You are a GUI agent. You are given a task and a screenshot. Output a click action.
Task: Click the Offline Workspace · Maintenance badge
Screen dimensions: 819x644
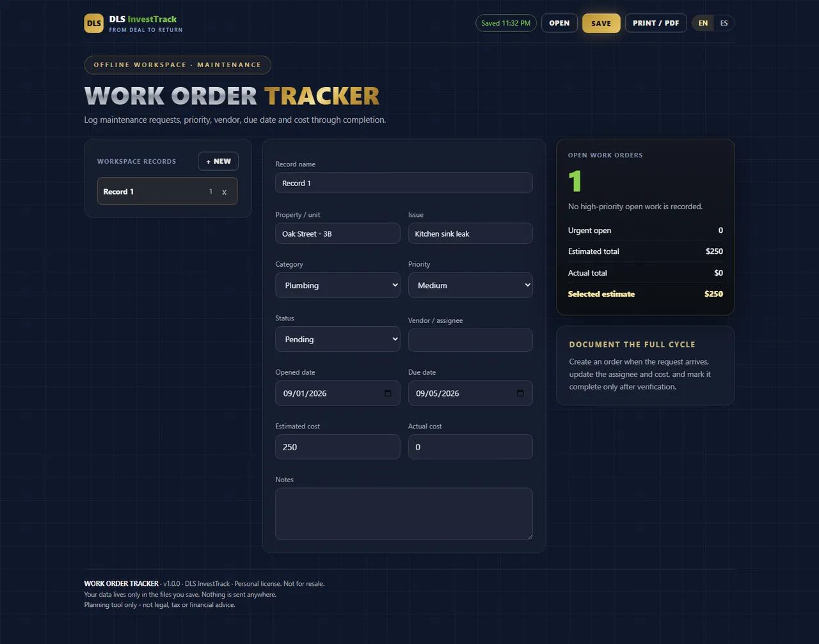[177, 65]
